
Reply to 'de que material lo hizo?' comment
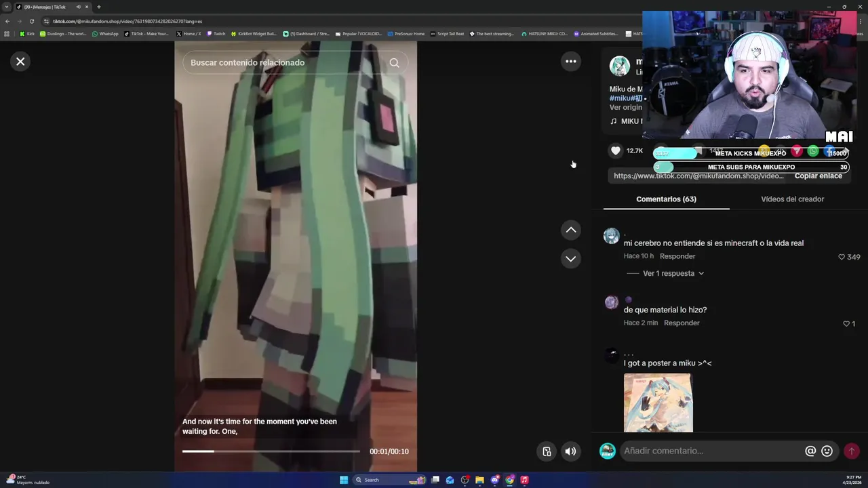[682, 323]
